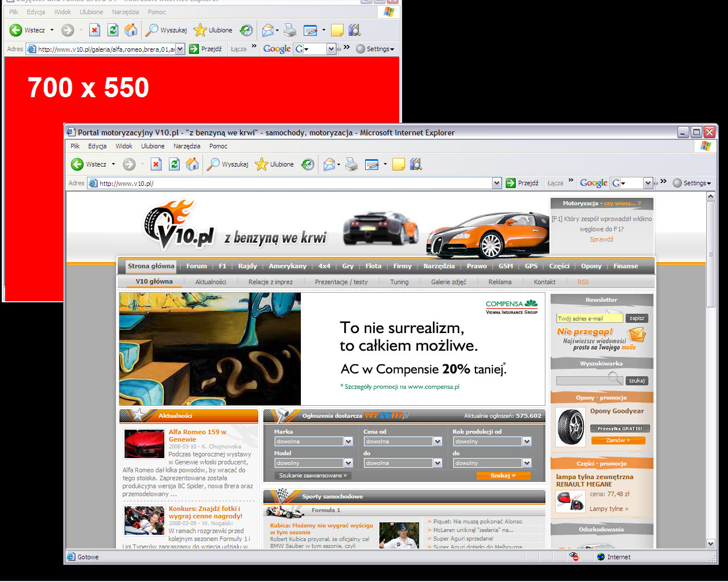
Task: Click the printer icon in the 700 x 550 window
Action: click(290, 30)
